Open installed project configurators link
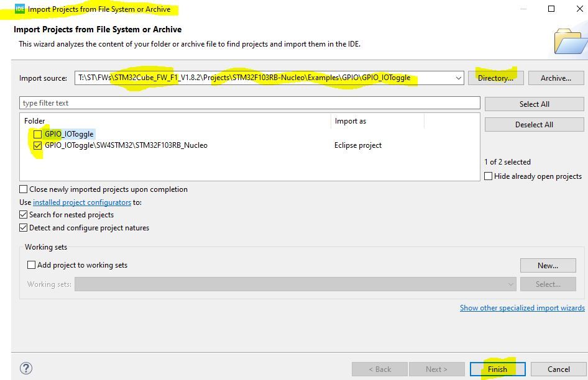This screenshot has width=588, height=380. (82, 202)
